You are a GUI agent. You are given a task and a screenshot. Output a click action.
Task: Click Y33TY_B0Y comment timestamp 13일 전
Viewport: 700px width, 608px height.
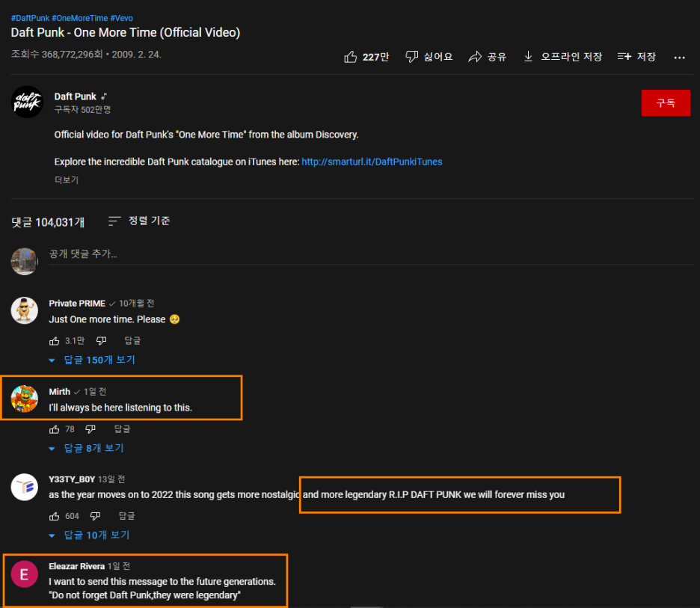click(111, 479)
